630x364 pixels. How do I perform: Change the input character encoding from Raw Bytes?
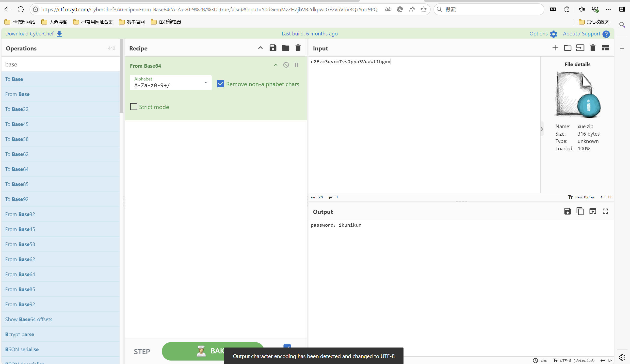581,197
